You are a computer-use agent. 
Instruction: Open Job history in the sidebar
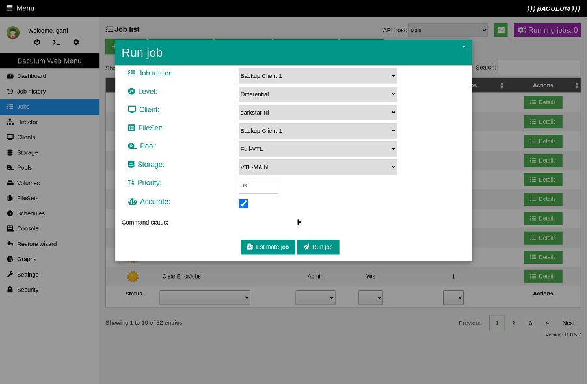[31, 92]
